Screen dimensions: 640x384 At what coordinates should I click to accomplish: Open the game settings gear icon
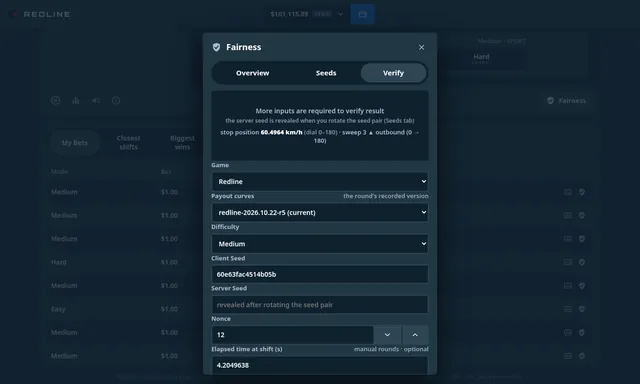coord(56,100)
